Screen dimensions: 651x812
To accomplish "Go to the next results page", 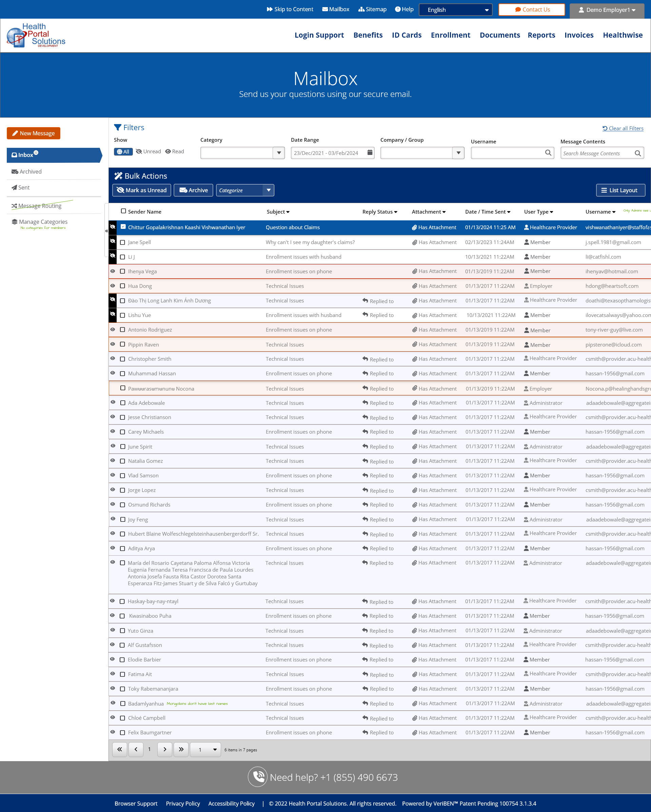I will point(165,750).
